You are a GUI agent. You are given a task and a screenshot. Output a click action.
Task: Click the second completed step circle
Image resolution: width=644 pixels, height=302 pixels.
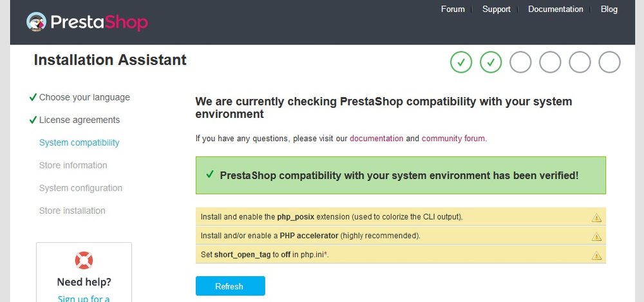[x=491, y=62]
